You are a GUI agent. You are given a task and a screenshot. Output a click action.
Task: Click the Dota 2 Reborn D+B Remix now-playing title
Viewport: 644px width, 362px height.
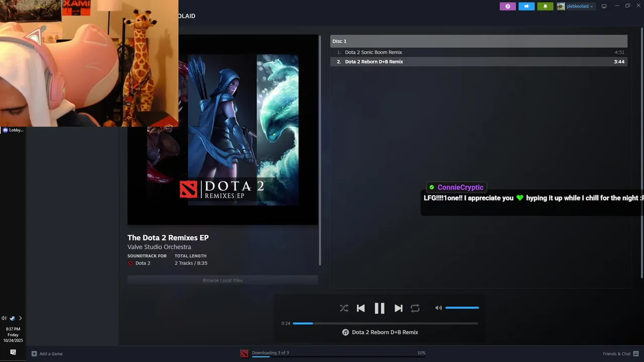pyautogui.click(x=385, y=332)
